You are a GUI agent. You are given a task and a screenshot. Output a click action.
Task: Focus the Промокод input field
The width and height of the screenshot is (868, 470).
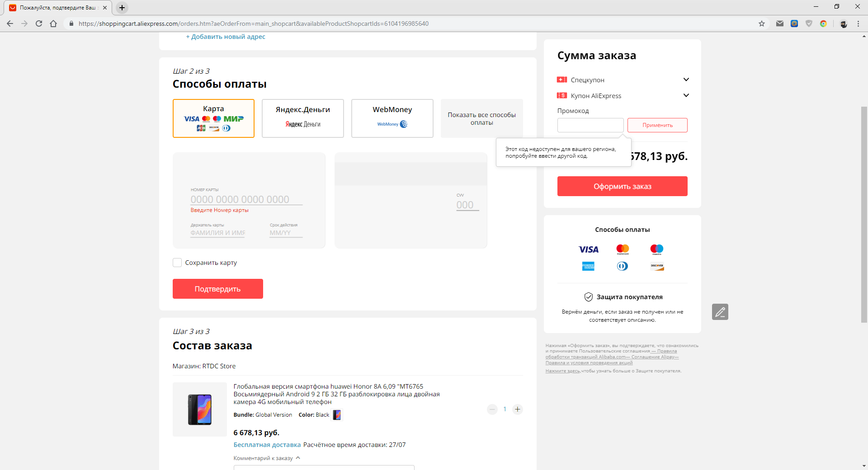coord(590,125)
